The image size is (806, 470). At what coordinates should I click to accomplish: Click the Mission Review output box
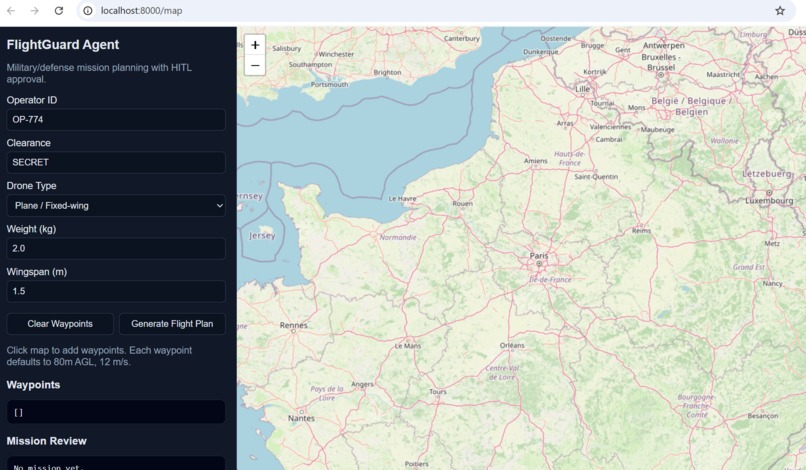(116, 463)
